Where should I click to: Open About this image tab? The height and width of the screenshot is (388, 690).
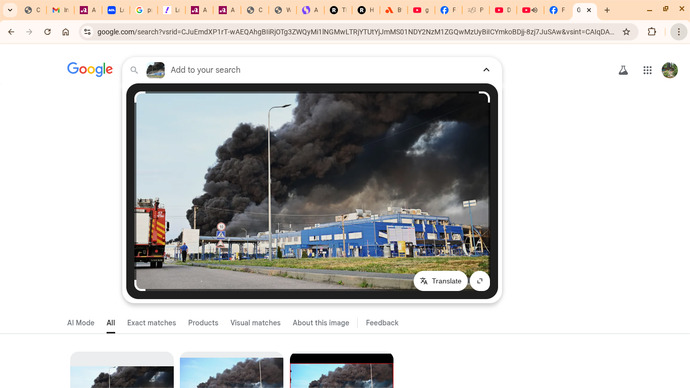[x=321, y=323]
